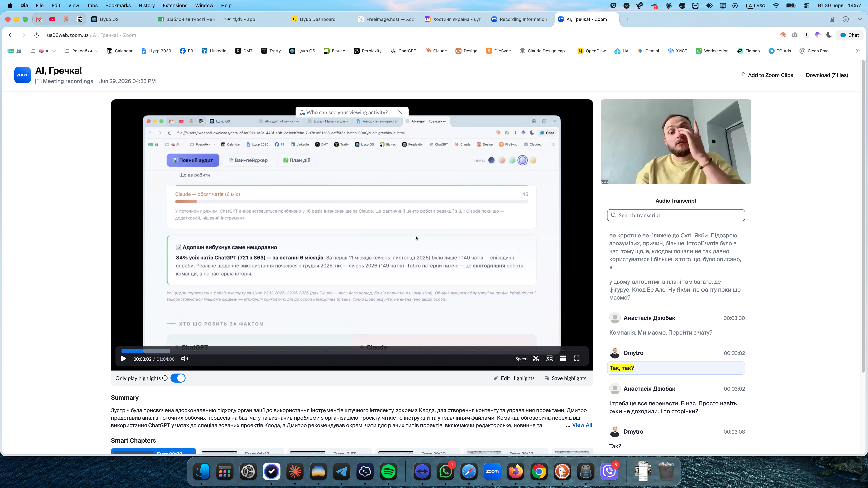
Task: Close the 'Who can see your viewing activity?' popup
Action: point(400,112)
